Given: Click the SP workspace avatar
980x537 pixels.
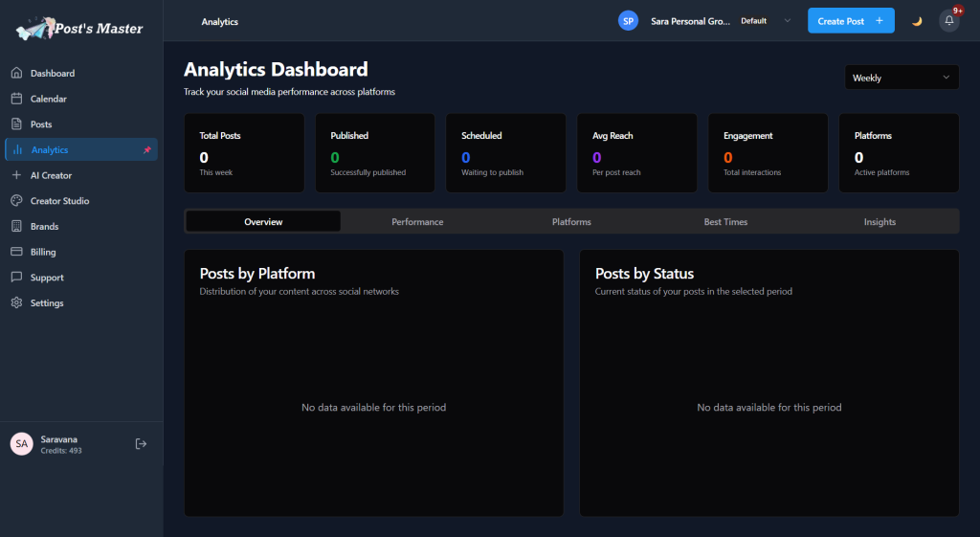Looking at the screenshot, I should click(x=628, y=21).
